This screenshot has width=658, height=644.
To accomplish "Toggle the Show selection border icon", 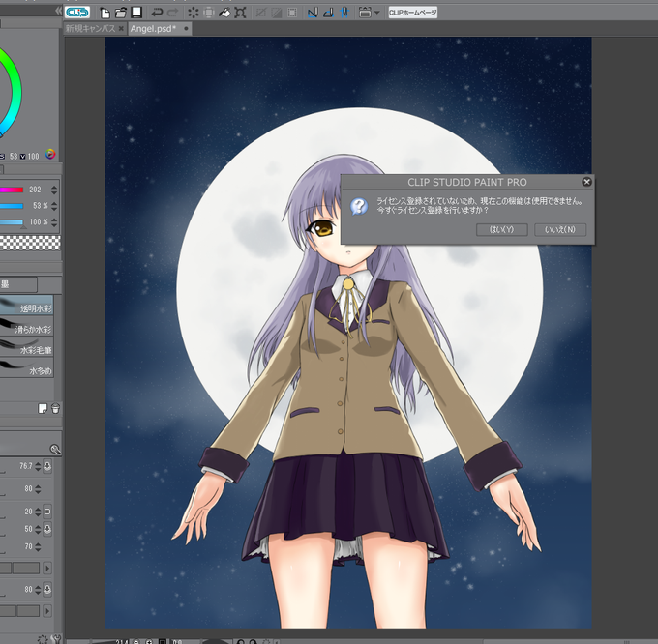I will click(x=292, y=13).
